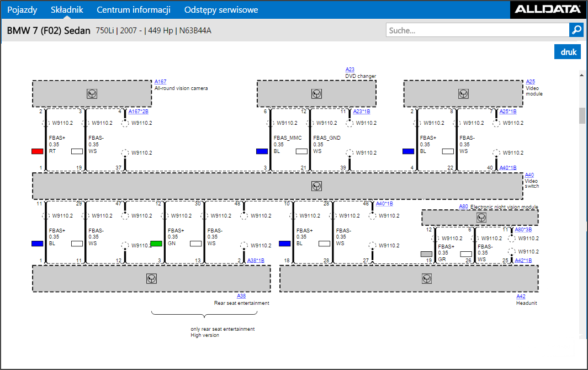
Task: Click the 'Rear seat entertainment' label
Action: click(241, 303)
